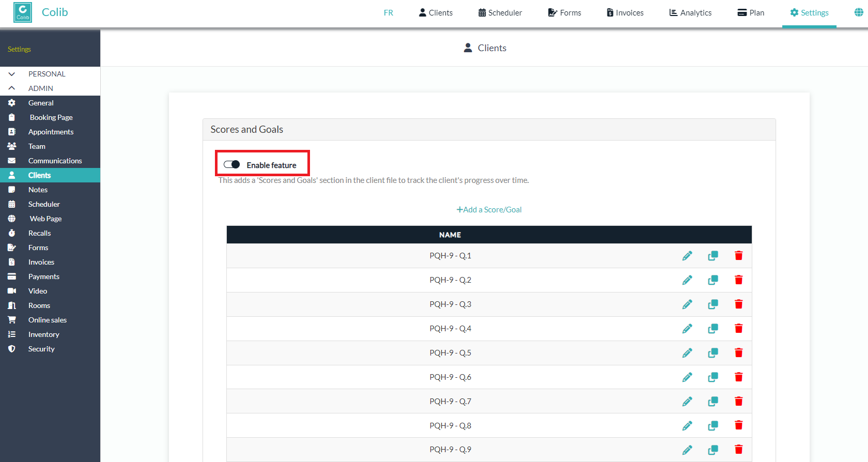Open Recalls settings in sidebar

tap(50, 233)
